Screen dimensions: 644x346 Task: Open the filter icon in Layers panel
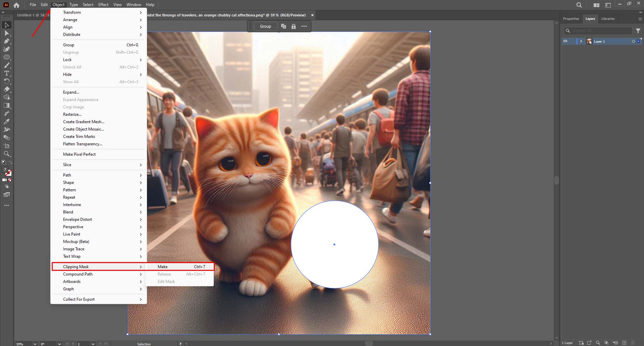(638, 31)
